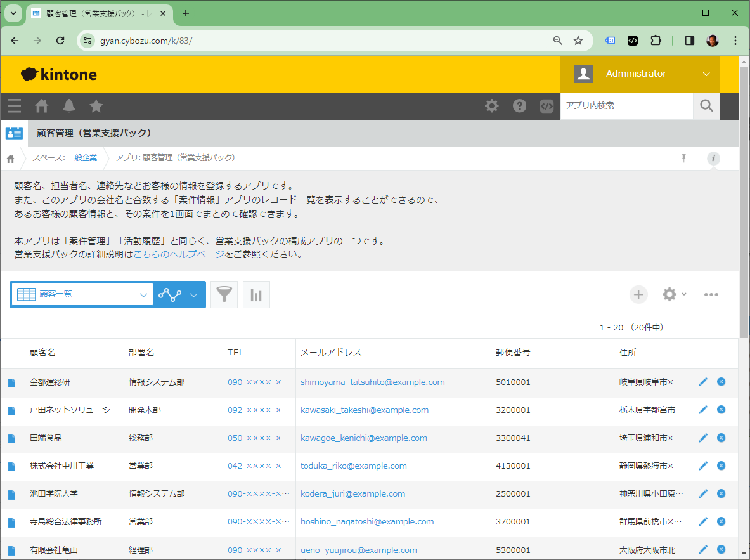Open the notifications bell
Viewport: 750px width, 560px height.
[68, 106]
